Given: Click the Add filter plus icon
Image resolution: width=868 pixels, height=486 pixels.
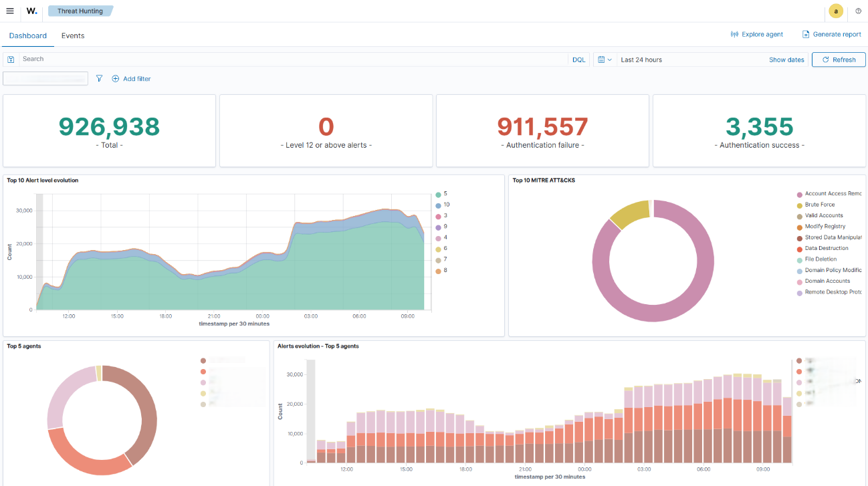Looking at the screenshot, I should (x=116, y=79).
